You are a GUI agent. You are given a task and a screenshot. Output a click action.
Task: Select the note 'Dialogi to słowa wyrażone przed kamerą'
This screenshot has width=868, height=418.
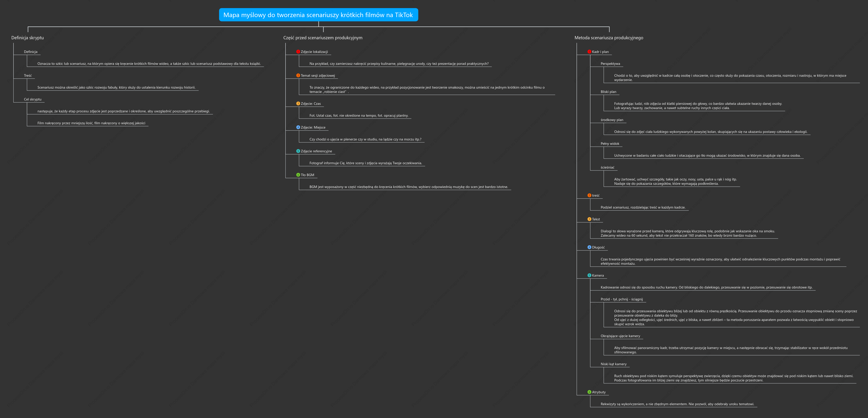click(x=688, y=233)
